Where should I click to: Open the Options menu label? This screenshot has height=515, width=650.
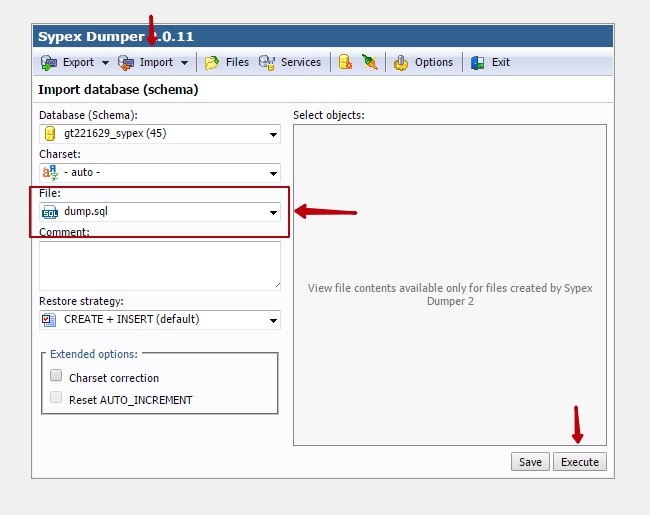click(434, 62)
